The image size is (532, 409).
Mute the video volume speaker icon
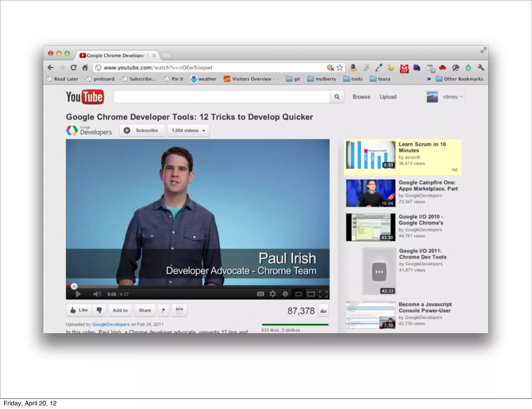coord(97,294)
